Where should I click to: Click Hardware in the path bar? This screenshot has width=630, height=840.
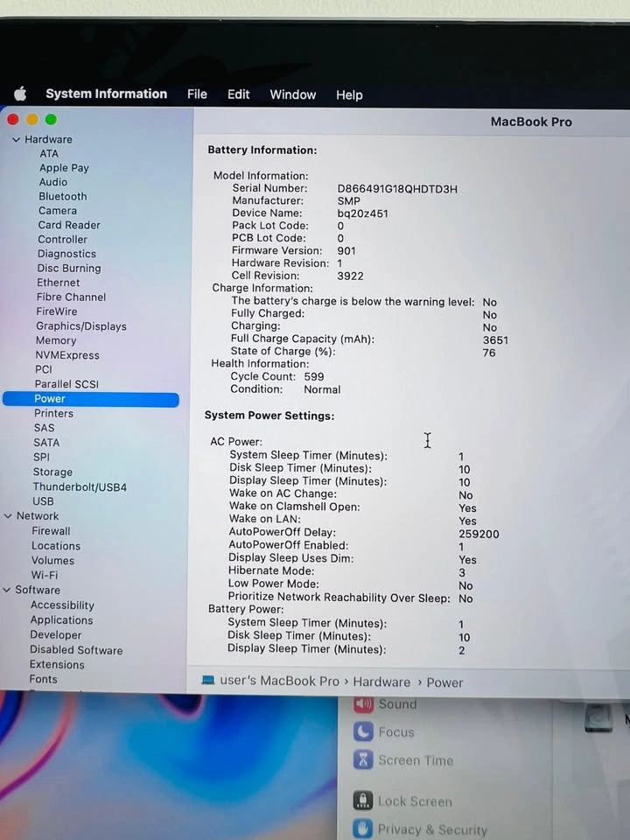[x=381, y=682]
